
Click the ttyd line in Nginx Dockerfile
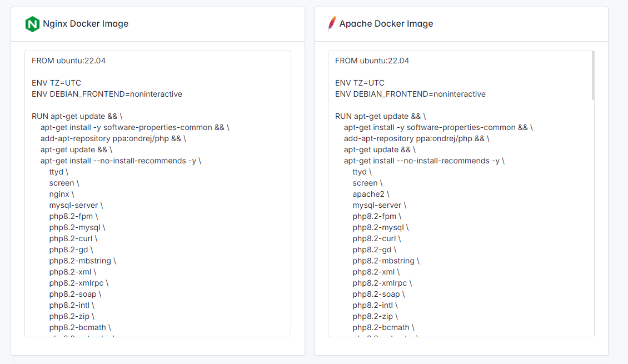tap(59, 172)
